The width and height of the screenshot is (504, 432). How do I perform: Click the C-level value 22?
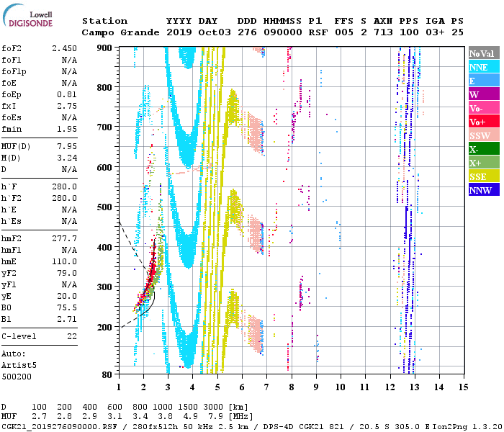tap(71, 336)
